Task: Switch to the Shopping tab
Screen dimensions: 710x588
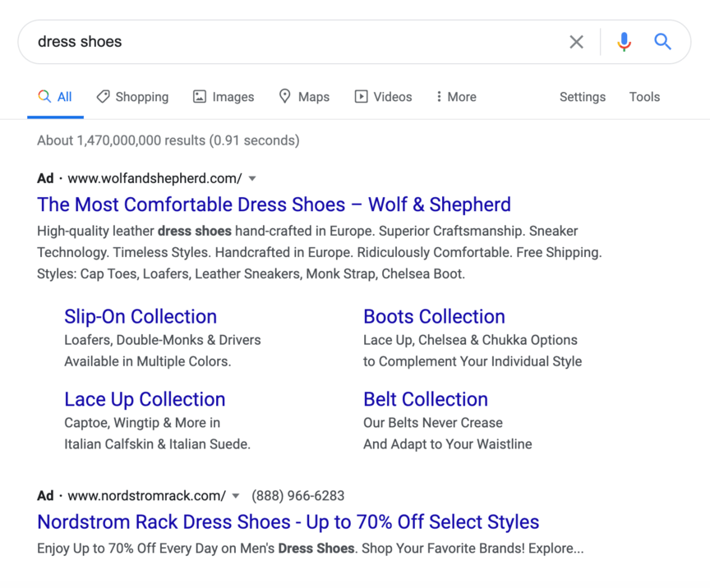Action: pyautogui.click(x=132, y=97)
